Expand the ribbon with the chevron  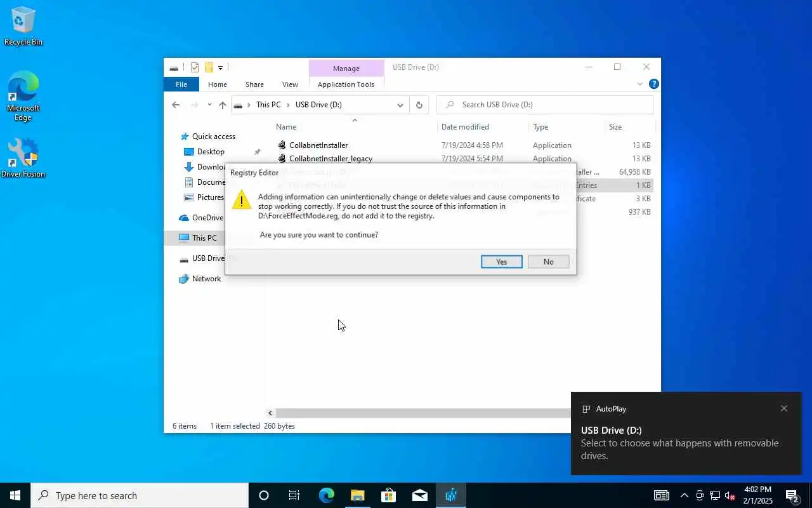coord(639,84)
